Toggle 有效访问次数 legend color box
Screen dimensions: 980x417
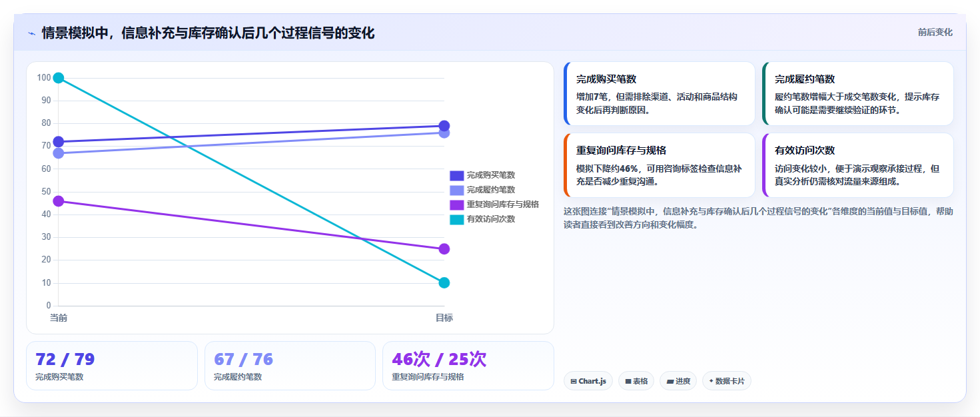pos(456,219)
